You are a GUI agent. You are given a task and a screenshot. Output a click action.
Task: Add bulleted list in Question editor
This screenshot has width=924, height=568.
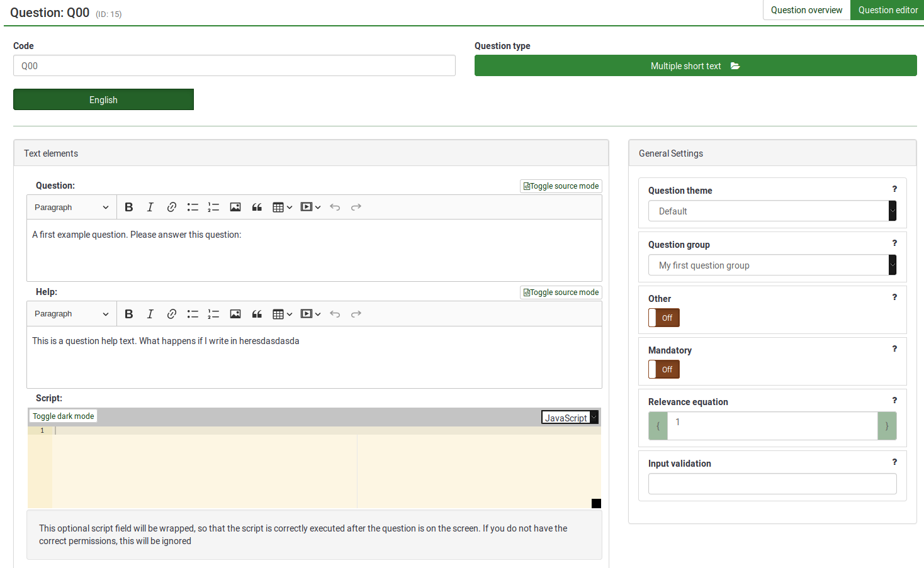click(x=193, y=208)
